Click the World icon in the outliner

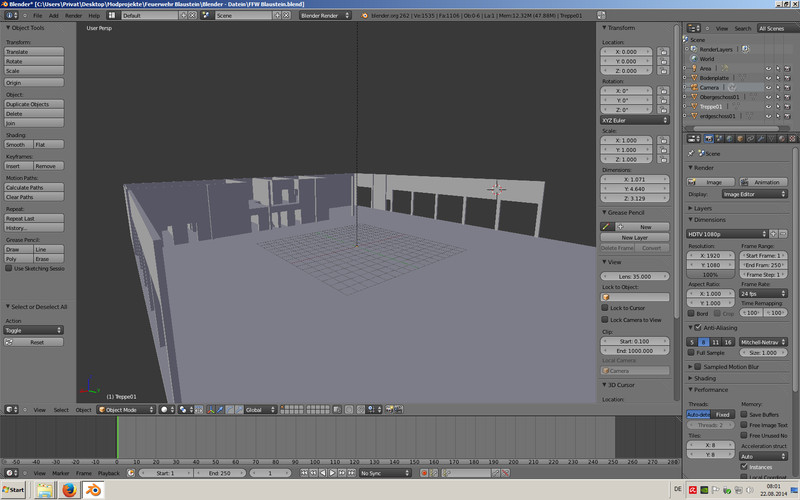[x=694, y=59]
